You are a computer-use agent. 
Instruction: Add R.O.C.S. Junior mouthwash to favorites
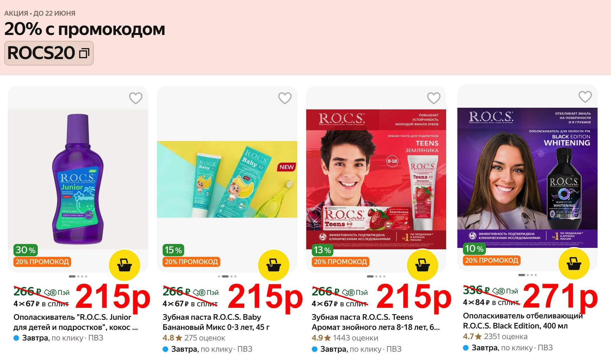(136, 98)
